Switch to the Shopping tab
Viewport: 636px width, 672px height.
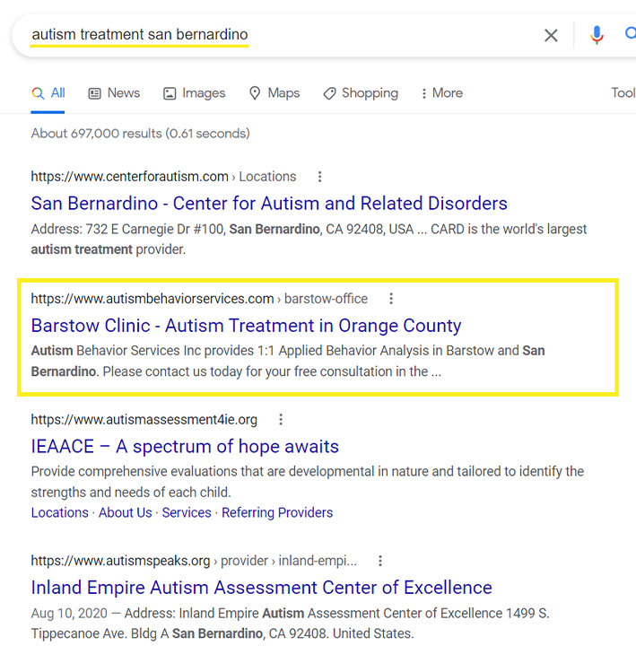[361, 93]
